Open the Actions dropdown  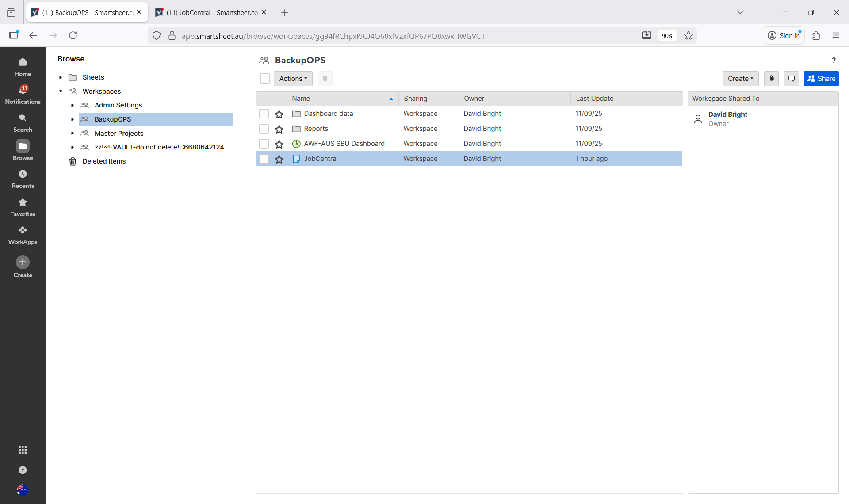293,79
